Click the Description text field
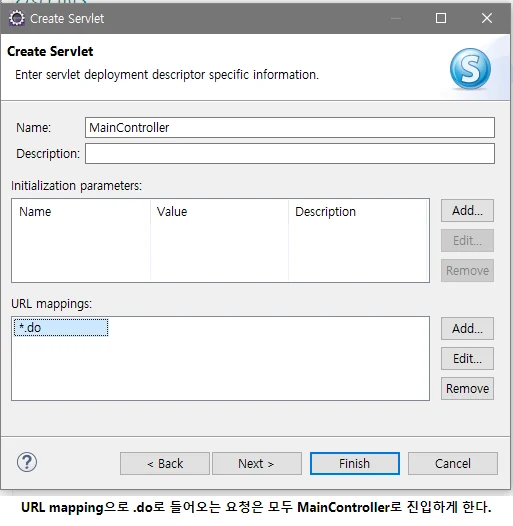The image size is (513, 526). [290, 154]
